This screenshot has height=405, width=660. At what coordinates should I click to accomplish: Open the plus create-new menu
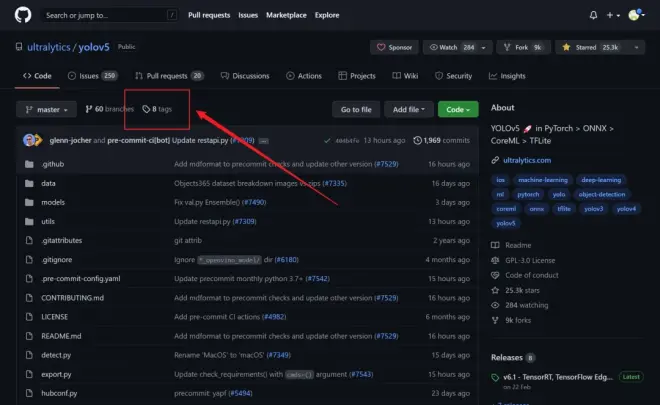(x=613, y=15)
